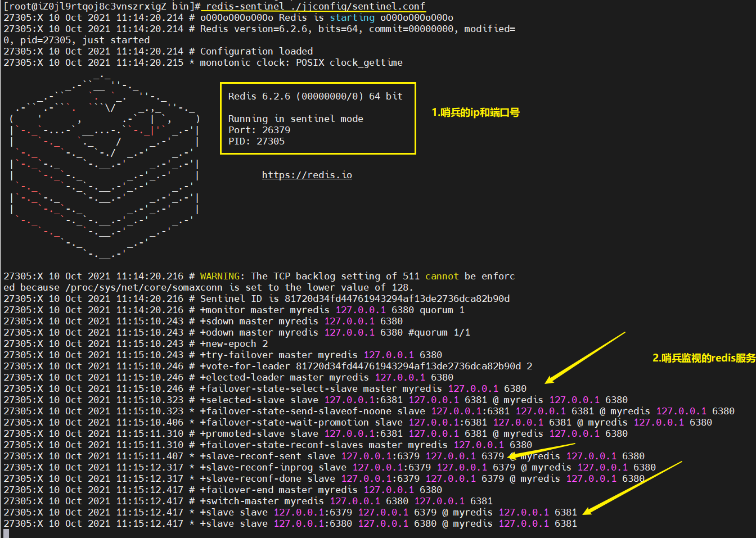Click the '+new-epoch 2' log line
Image resolution: width=756 pixels, height=538 pixels.
click(x=136, y=343)
